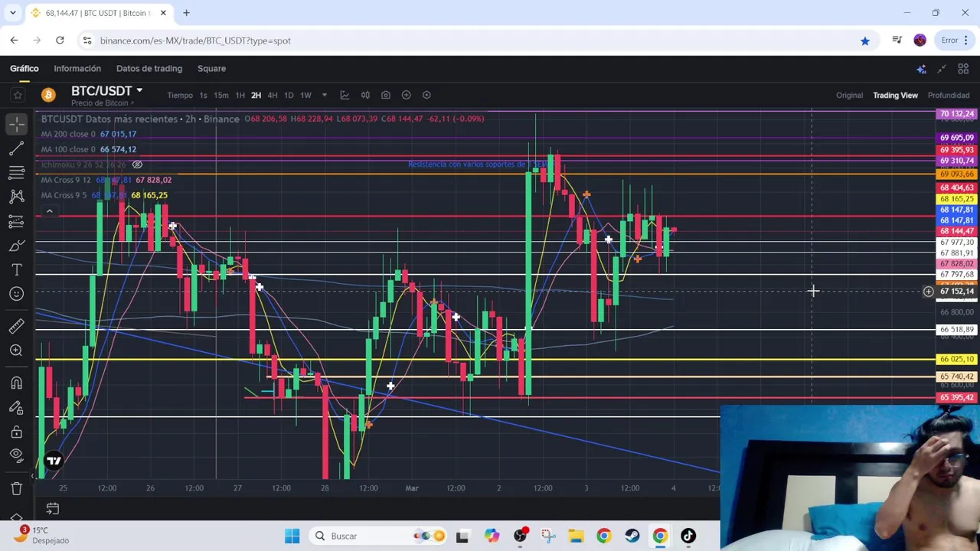Toggle hide all drawings eye icon
Screen dimensions: 980x551
[x=17, y=455]
